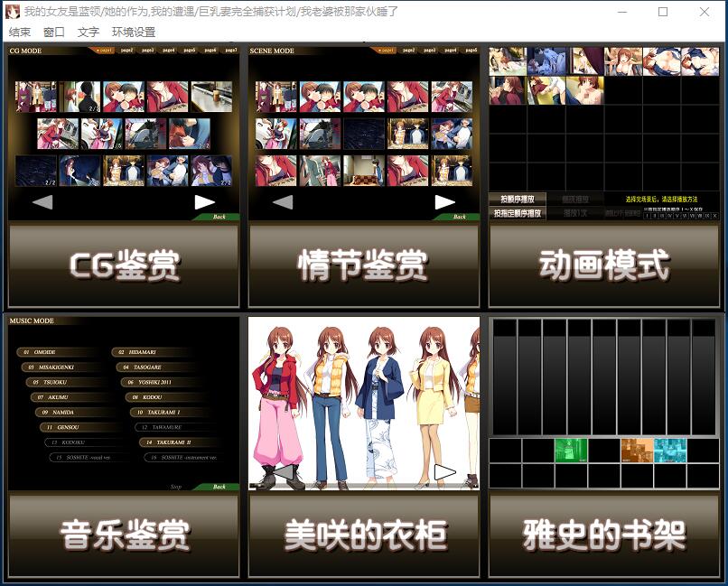Select the orange thumbnail in the bookshelf preview
Viewport: 728px width, 586px height.
637,451
